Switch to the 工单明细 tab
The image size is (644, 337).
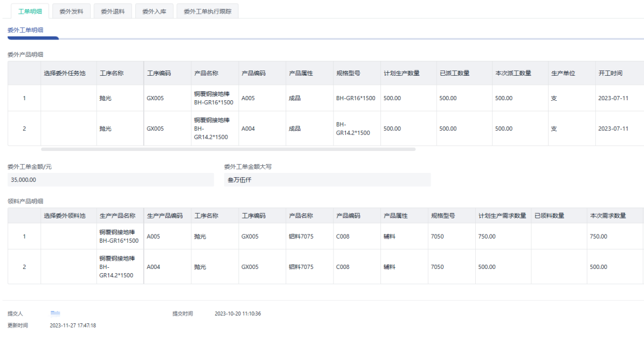coord(30,11)
